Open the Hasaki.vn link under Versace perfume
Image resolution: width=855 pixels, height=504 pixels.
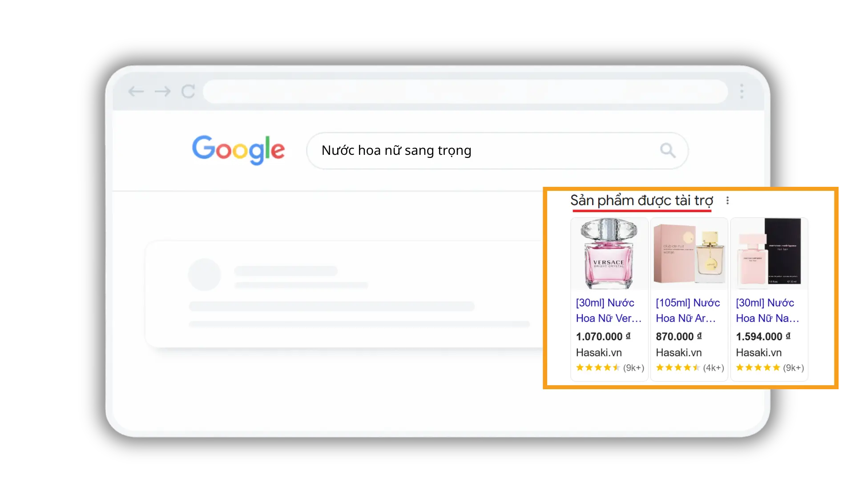(x=599, y=352)
